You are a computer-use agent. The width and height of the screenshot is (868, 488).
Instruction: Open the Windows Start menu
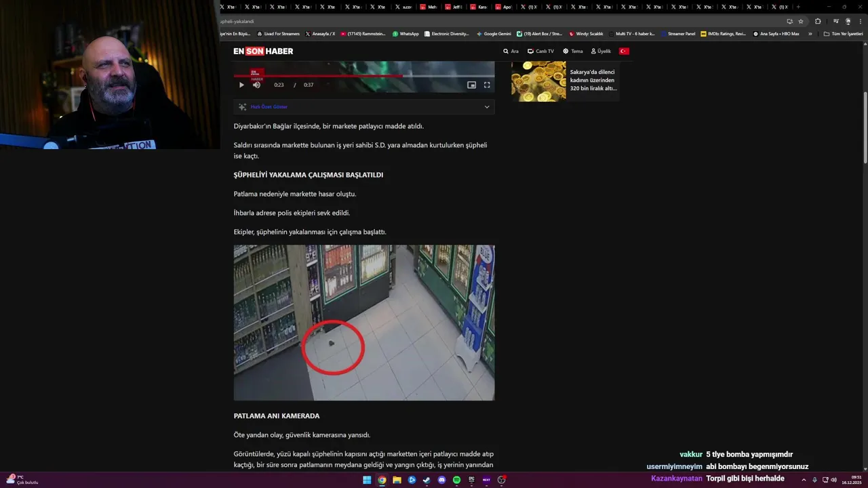(367, 480)
